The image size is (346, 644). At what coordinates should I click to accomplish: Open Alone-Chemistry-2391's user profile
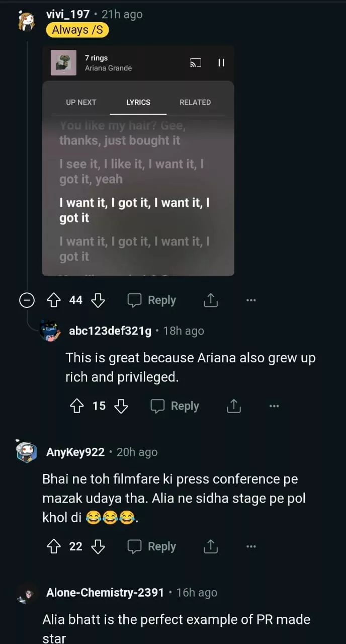[x=105, y=593]
